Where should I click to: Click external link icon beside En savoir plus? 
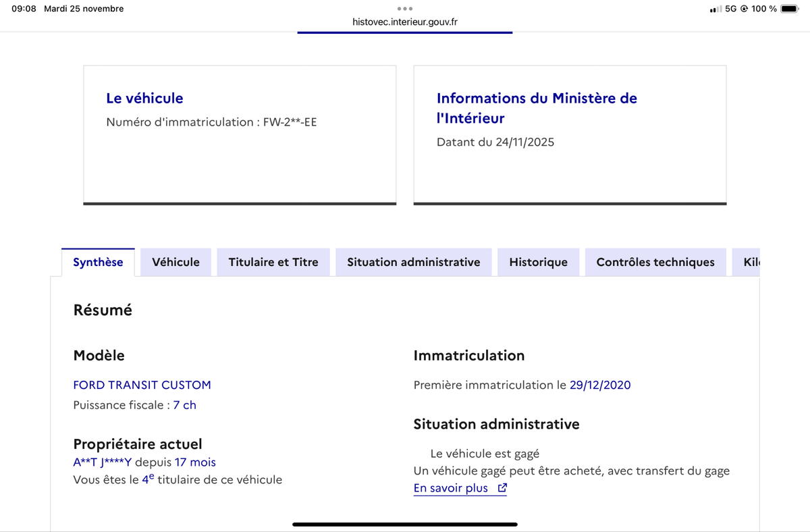pyautogui.click(x=502, y=487)
